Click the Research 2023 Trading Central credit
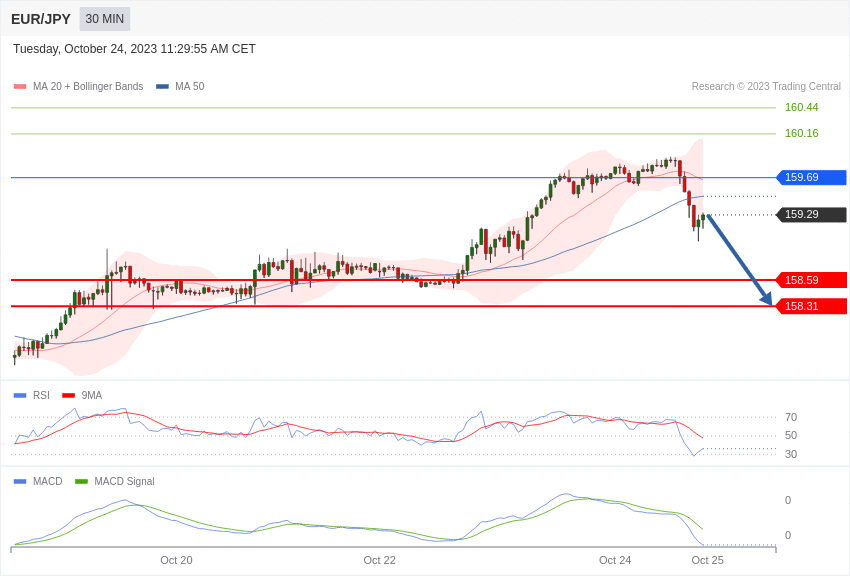 766,86
